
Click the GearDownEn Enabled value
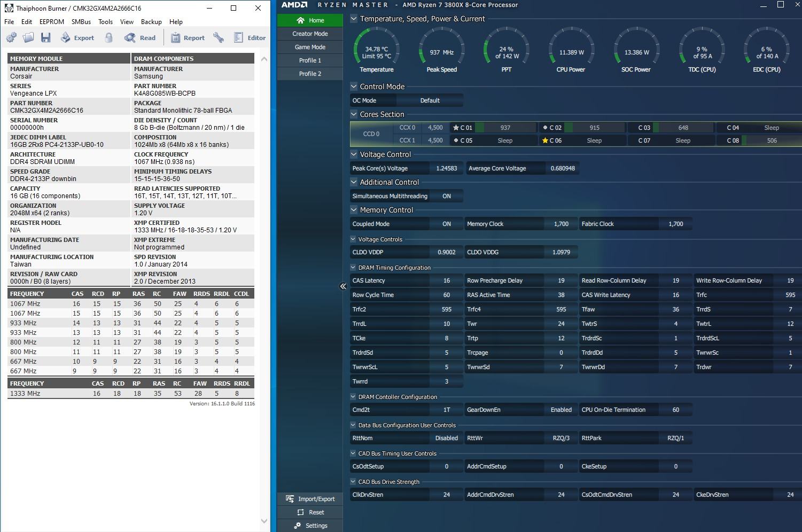(x=561, y=410)
